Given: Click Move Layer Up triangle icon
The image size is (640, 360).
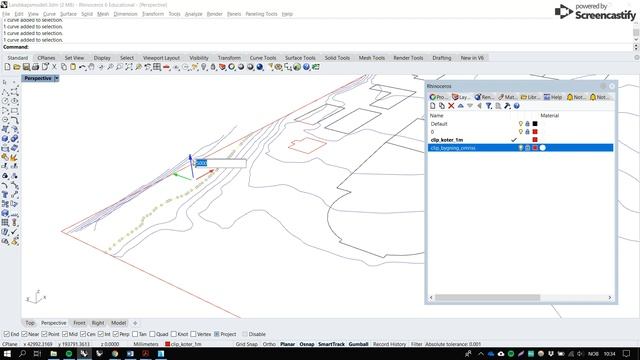Looking at the screenshot, I should 460,106.
